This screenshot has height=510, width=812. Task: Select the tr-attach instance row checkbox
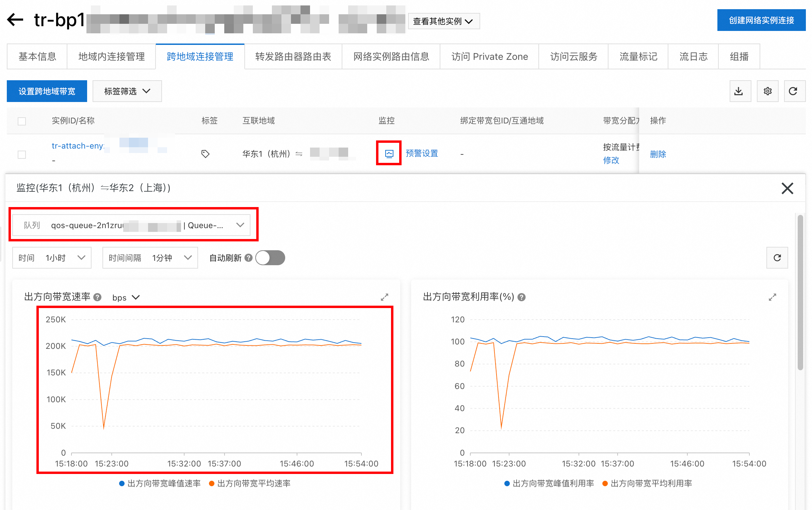tap(22, 155)
